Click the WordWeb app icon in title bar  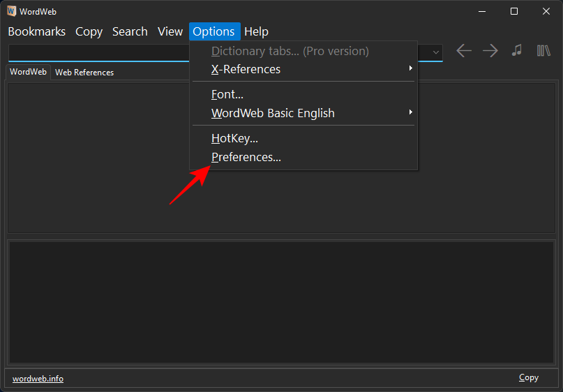point(11,11)
